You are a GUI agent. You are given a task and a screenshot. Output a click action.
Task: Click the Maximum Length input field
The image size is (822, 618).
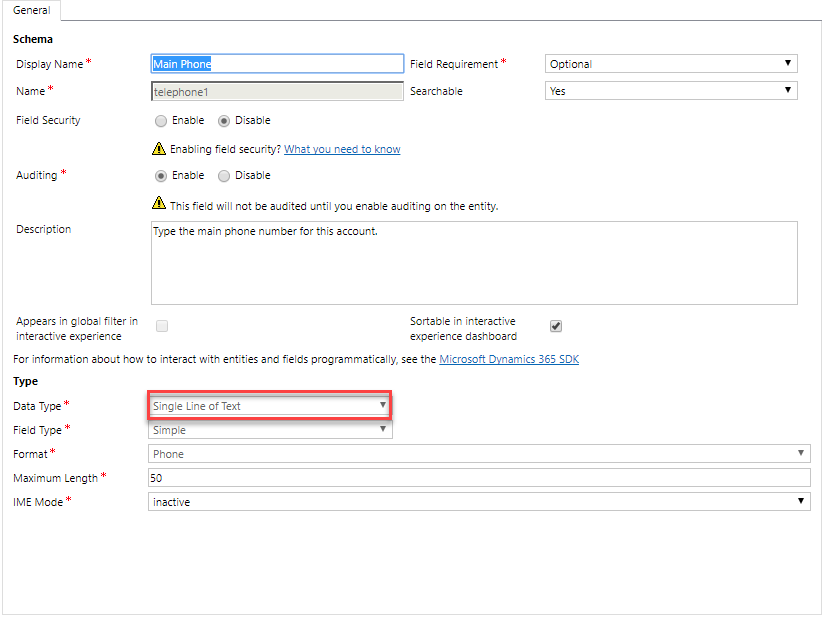pos(478,478)
